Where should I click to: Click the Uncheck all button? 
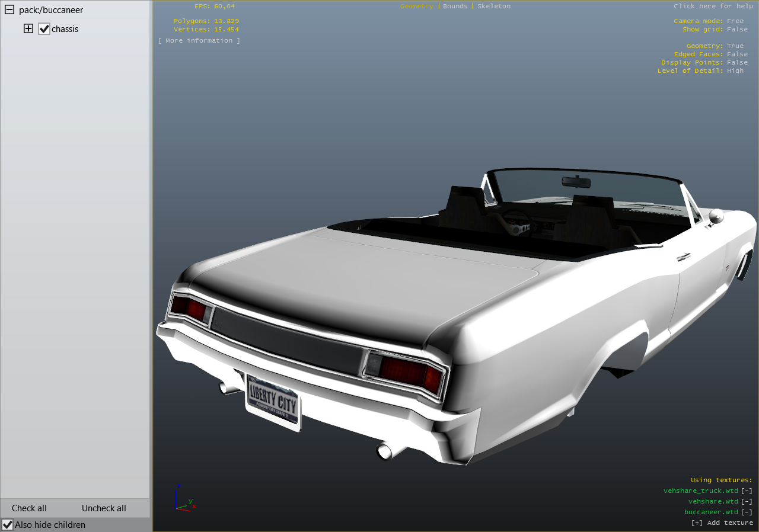click(x=104, y=508)
